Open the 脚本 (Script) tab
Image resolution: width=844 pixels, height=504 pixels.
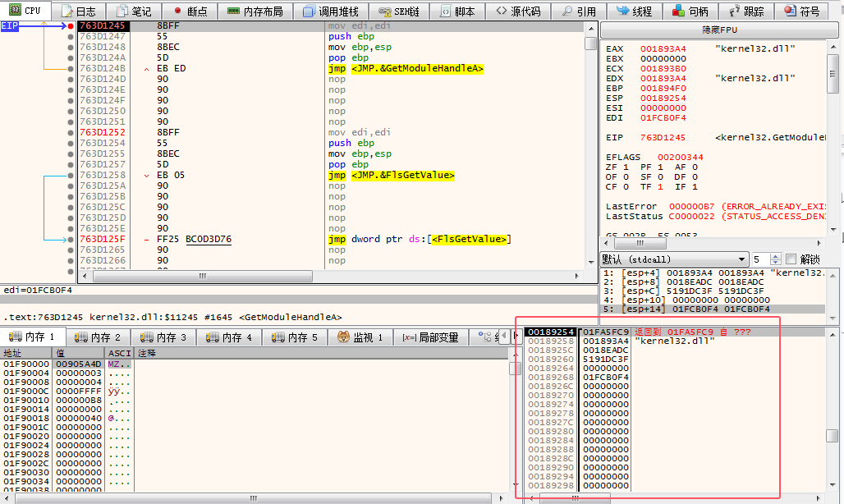coord(457,11)
